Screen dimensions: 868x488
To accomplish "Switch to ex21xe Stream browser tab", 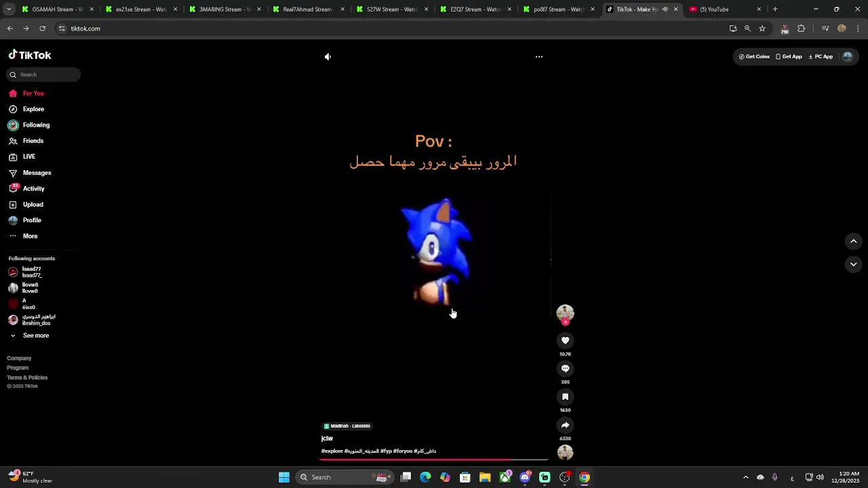I will click(142, 9).
